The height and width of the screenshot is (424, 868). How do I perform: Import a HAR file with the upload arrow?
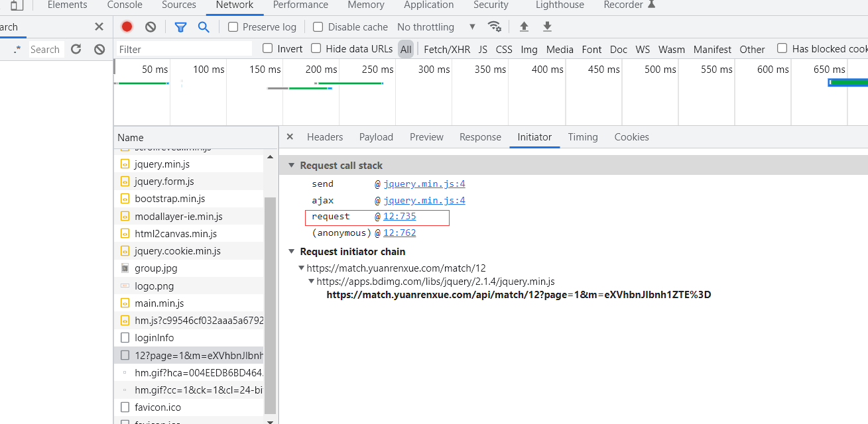524,26
